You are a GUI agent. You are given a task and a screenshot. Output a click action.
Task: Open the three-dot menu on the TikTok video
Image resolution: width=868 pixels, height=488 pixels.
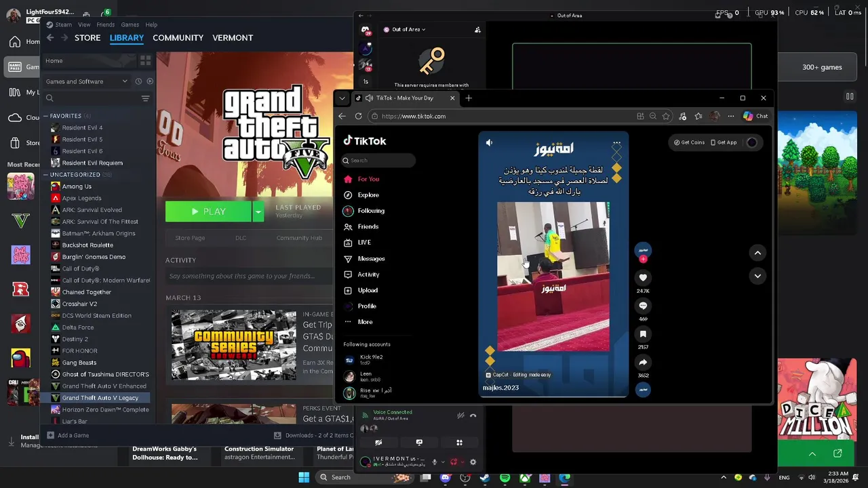point(616,143)
